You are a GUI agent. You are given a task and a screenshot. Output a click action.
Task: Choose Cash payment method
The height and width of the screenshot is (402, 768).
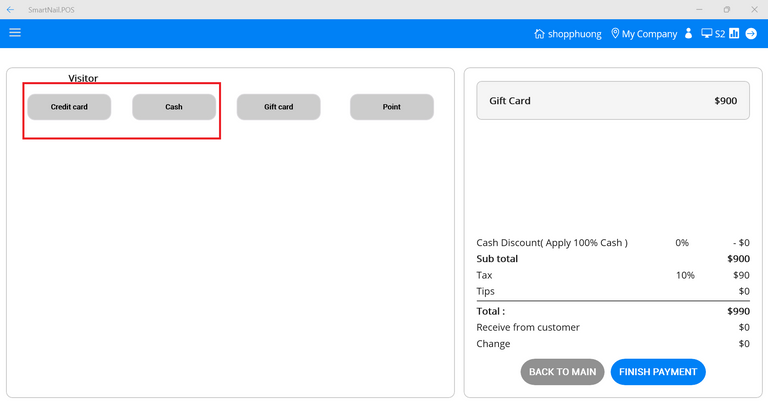(174, 107)
